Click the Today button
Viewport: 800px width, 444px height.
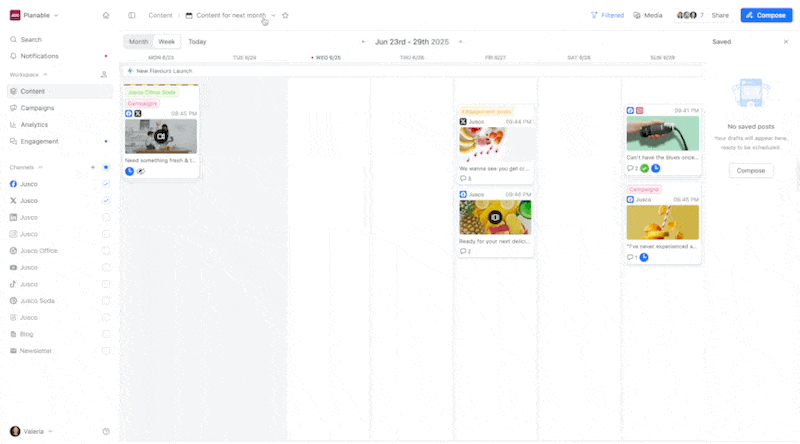197,42
